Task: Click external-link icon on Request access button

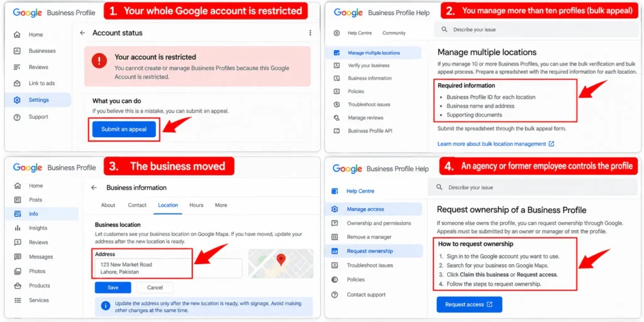Action: 489,304
